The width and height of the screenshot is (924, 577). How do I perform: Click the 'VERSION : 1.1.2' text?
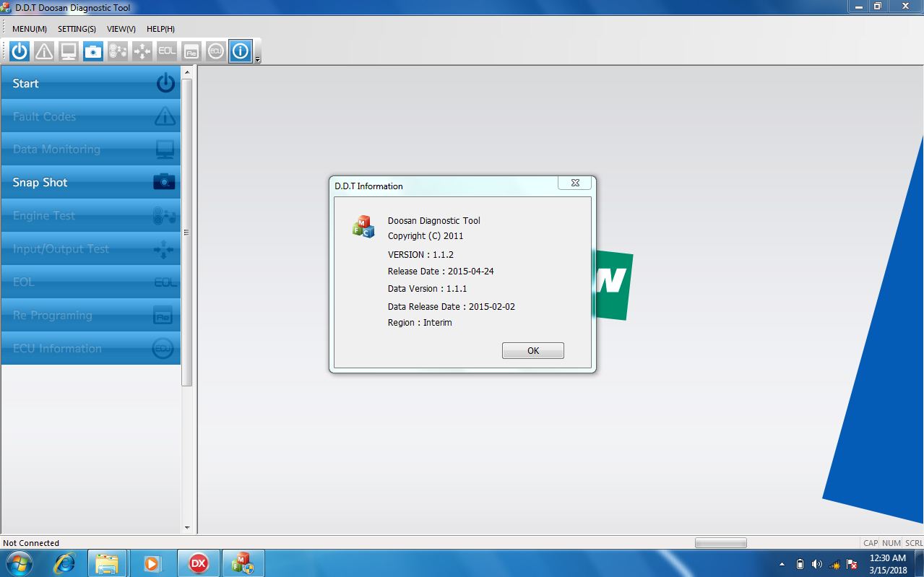click(x=420, y=254)
